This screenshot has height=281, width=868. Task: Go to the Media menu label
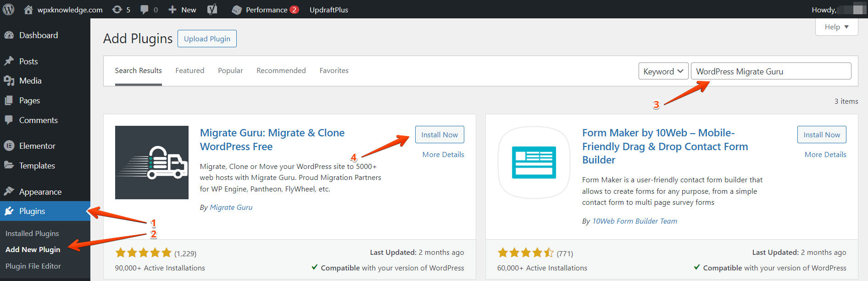[30, 81]
